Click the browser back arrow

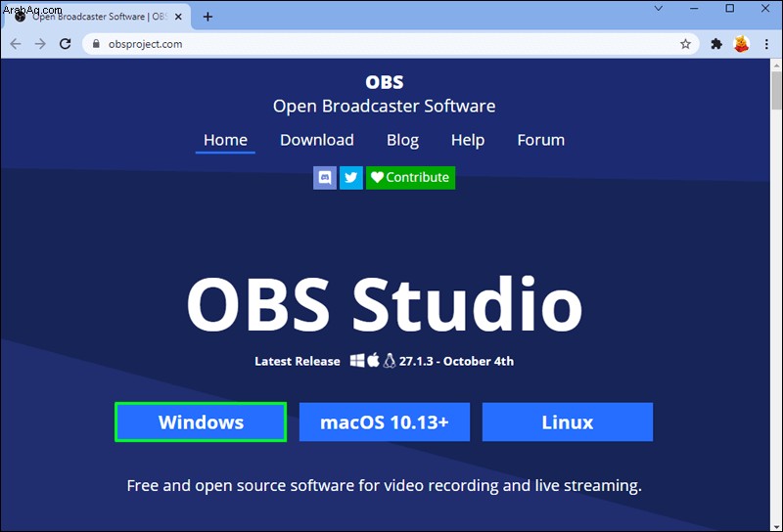coord(16,44)
